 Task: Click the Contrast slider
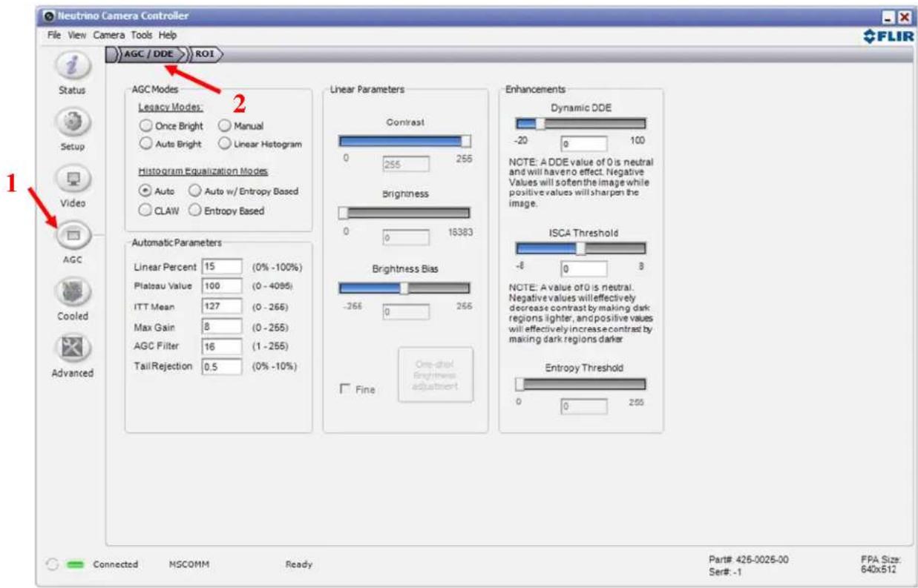tap(404, 141)
